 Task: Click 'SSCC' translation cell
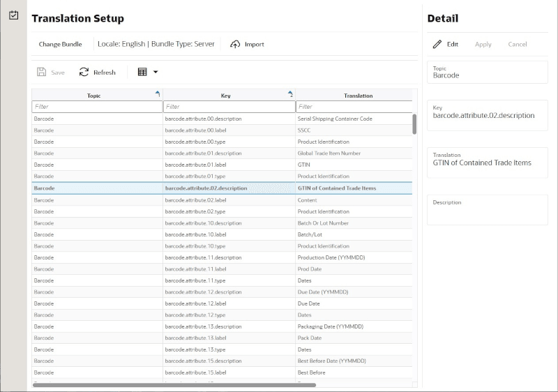[354, 130]
